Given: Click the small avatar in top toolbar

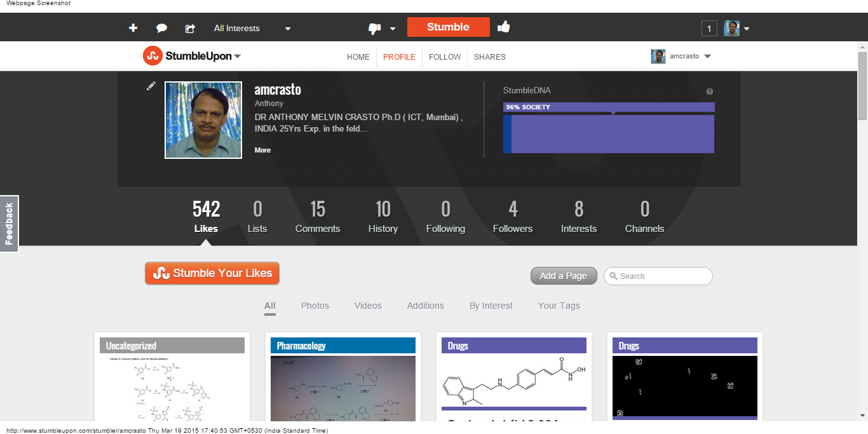Looking at the screenshot, I should [x=731, y=28].
